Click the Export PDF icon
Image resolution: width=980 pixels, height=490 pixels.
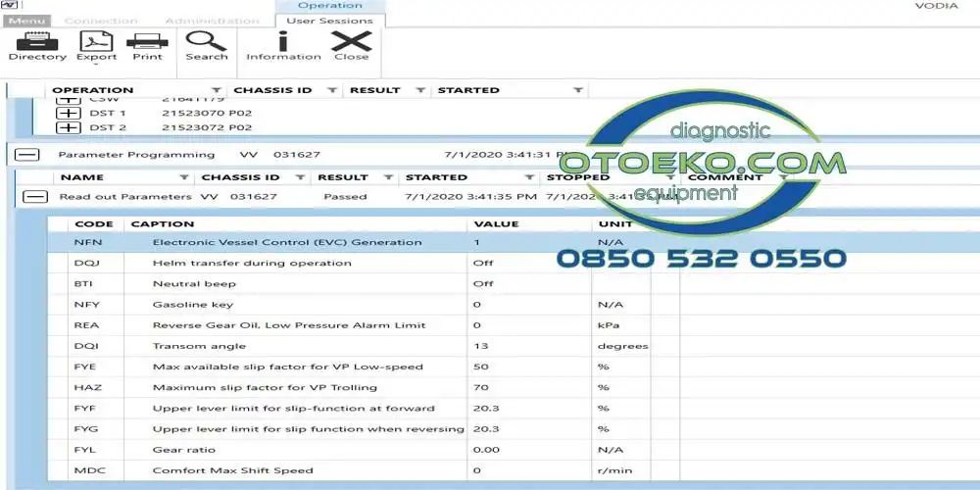[x=97, y=46]
